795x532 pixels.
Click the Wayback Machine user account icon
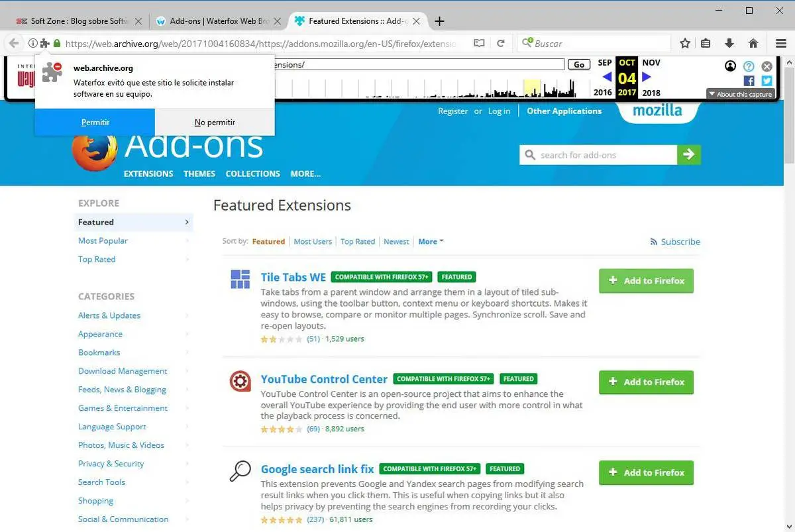pos(730,66)
